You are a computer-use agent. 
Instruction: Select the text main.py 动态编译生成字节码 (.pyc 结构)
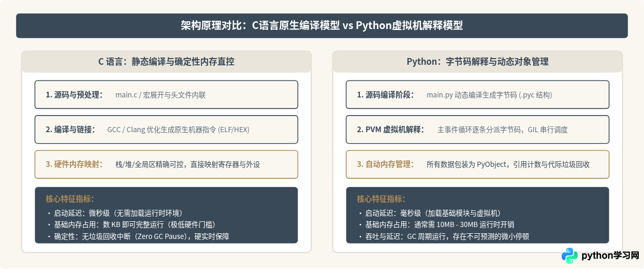click(489, 94)
